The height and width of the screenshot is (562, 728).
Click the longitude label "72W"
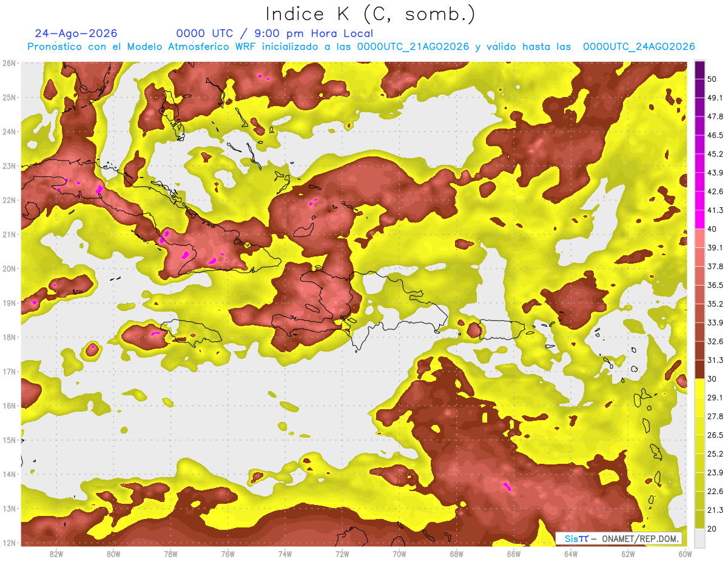coord(342,554)
